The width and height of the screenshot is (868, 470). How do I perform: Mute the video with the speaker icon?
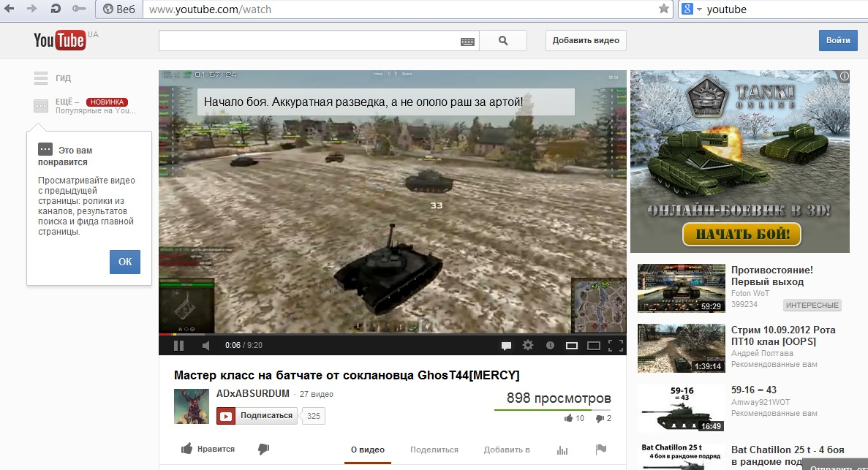(206, 346)
